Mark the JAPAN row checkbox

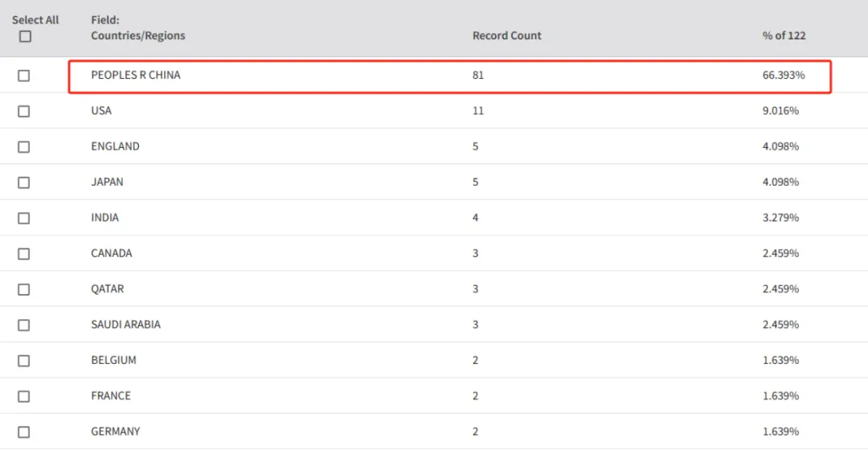[24, 182]
